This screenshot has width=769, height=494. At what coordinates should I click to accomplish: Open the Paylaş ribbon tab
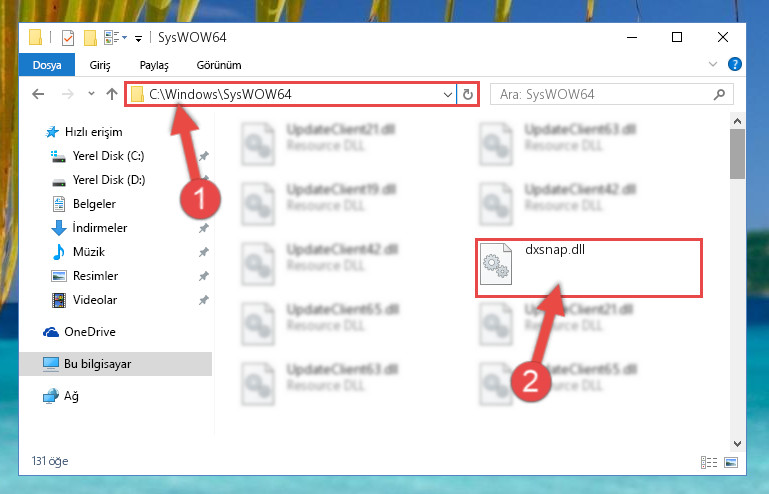point(154,65)
